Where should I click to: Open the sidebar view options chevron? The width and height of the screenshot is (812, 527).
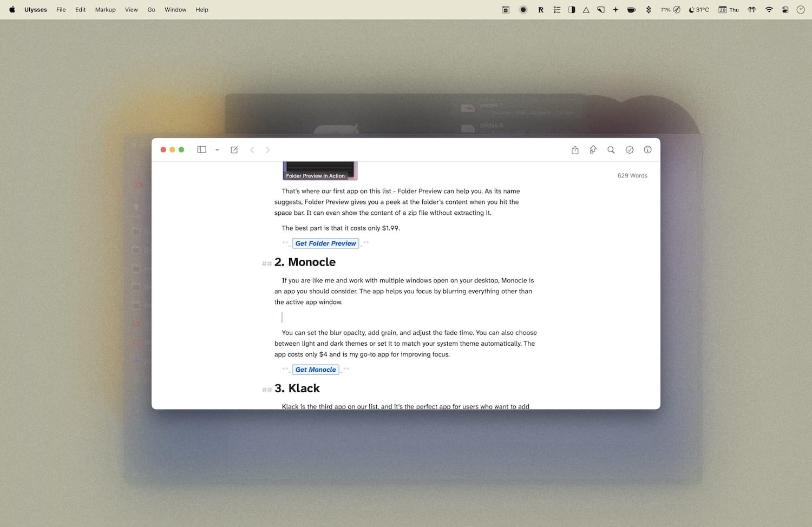point(217,150)
